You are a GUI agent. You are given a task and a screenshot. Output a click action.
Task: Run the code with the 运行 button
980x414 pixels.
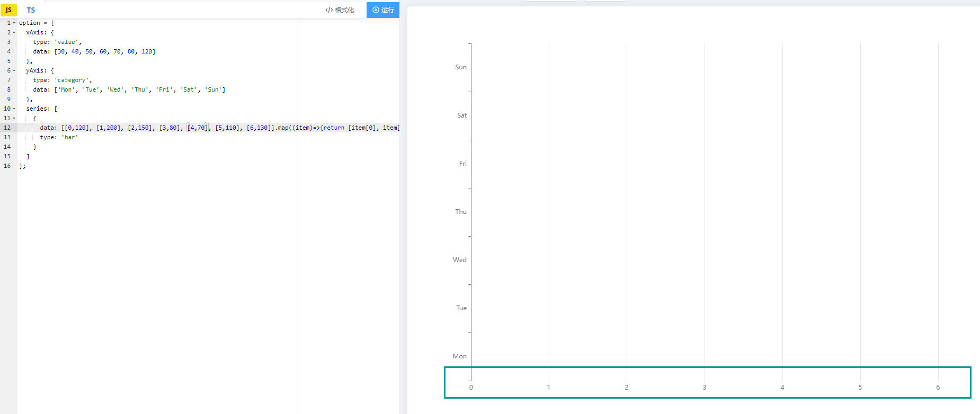pyautogui.click(x=383, y=10)
